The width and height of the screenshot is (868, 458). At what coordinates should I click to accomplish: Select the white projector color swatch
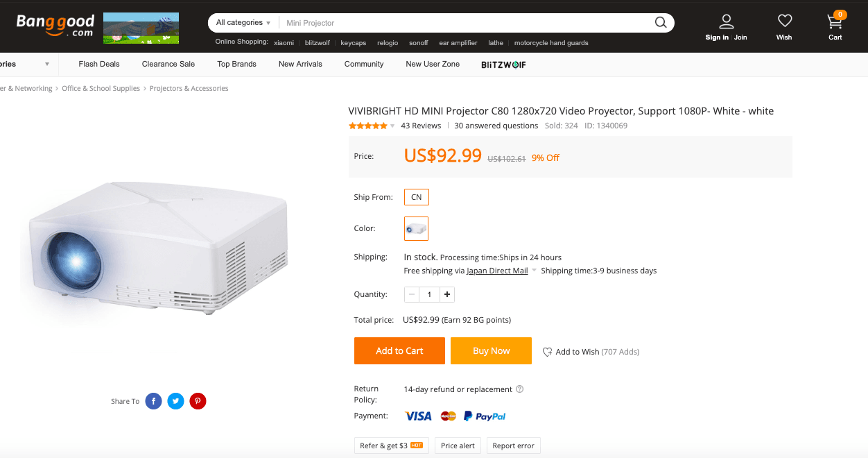(416, 228)
